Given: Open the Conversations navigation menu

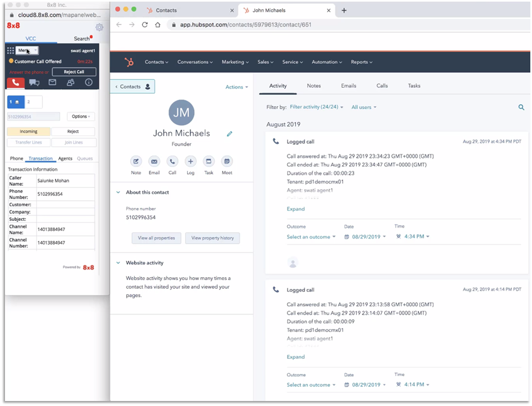Looking at the screenshot, I should coord(195,62).
